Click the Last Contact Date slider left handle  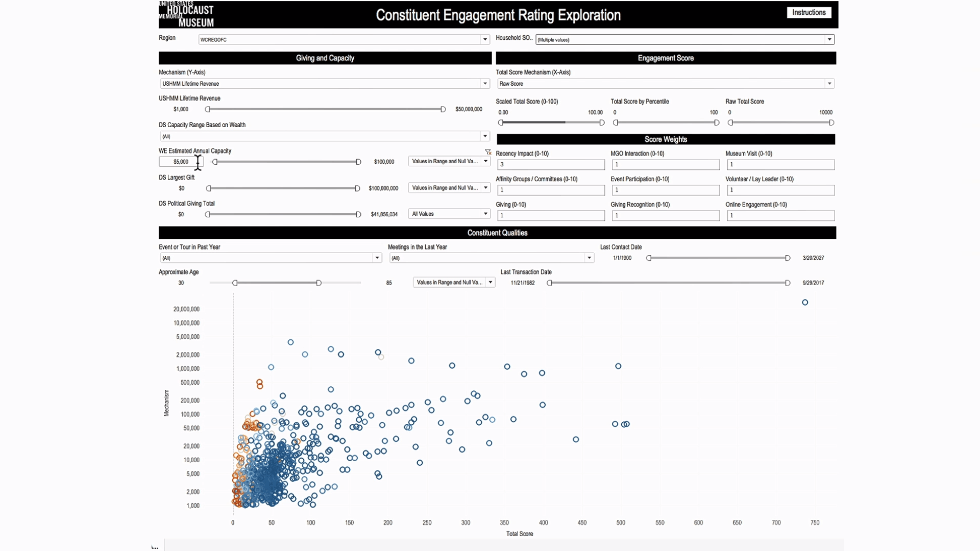(x=649, y=258)
